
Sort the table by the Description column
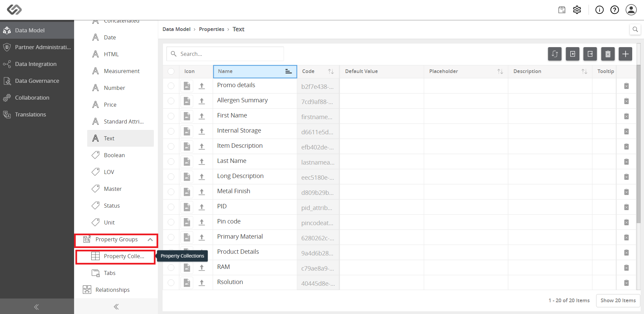(584, 71)
